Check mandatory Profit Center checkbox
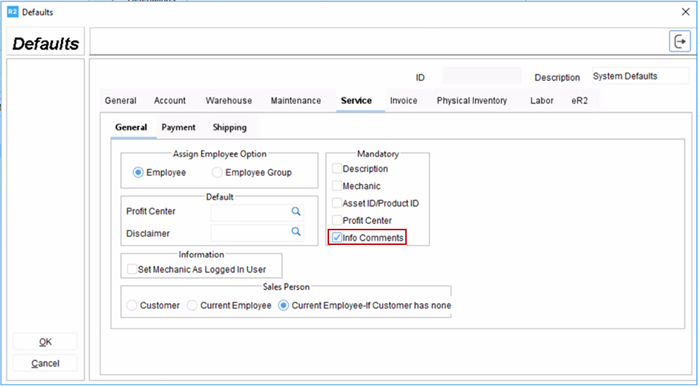Screen dimensions: 700x387 (x=337, y=220)
